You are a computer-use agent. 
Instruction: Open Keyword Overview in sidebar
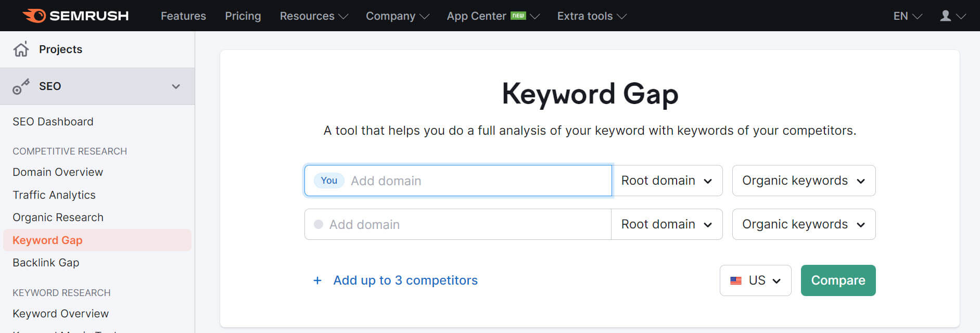click(60, 314)
